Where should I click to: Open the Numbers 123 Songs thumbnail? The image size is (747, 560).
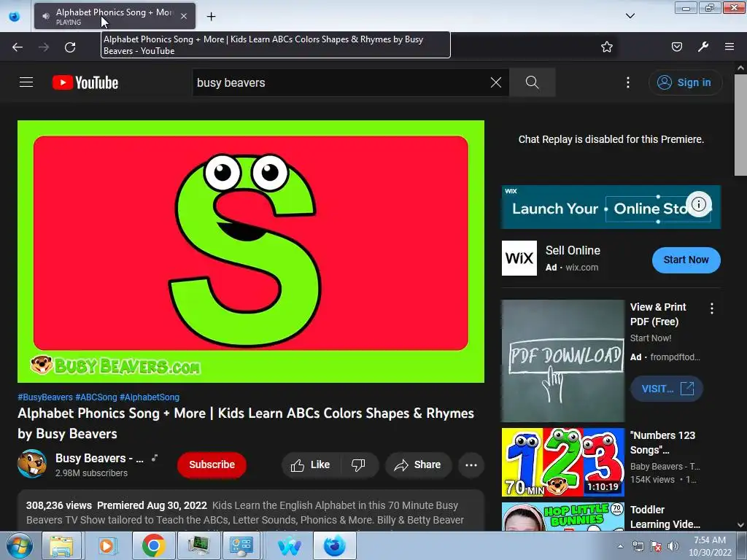click(562, 462)
